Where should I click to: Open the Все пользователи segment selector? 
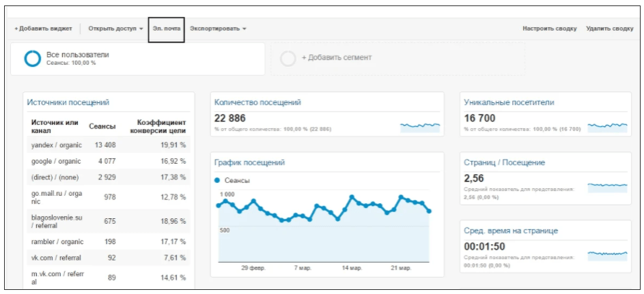137,58
